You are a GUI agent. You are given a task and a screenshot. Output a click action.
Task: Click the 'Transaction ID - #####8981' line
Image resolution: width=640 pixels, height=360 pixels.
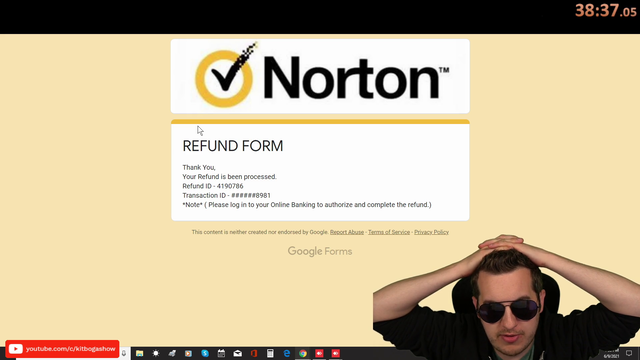(x=226, y=196)
